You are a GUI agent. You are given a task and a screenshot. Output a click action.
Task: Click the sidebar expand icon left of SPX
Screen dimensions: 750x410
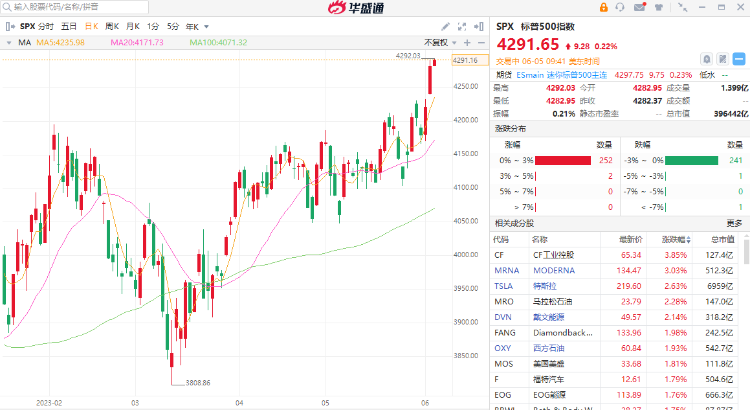[10, 27]
